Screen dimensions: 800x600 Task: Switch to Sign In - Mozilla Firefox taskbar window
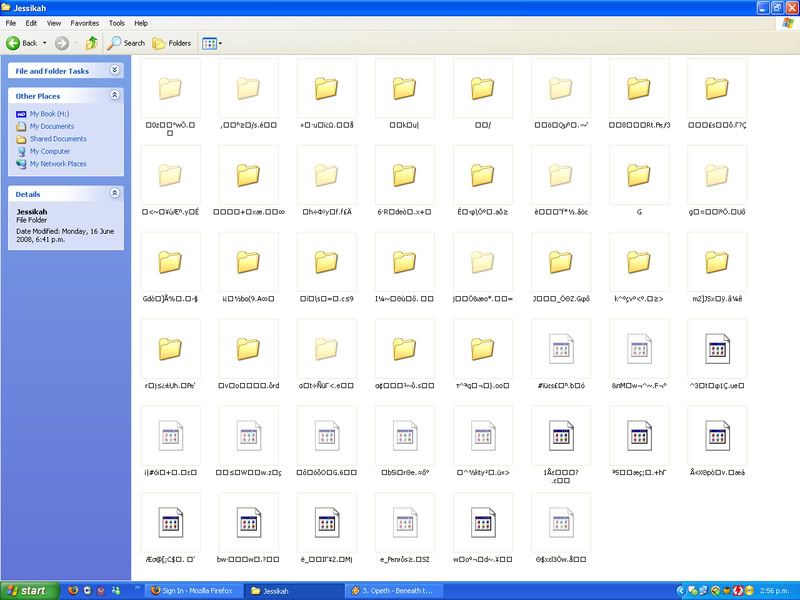pos(193,591)
